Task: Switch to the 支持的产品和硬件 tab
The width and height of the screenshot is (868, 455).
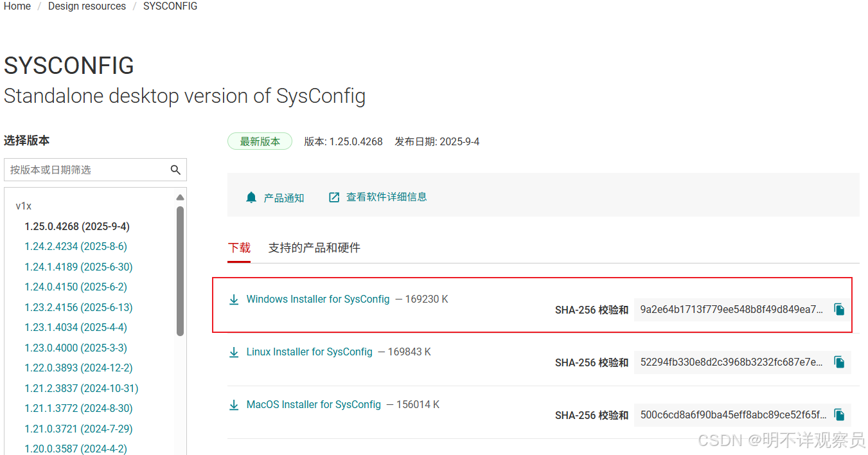Action: point(314,248)
